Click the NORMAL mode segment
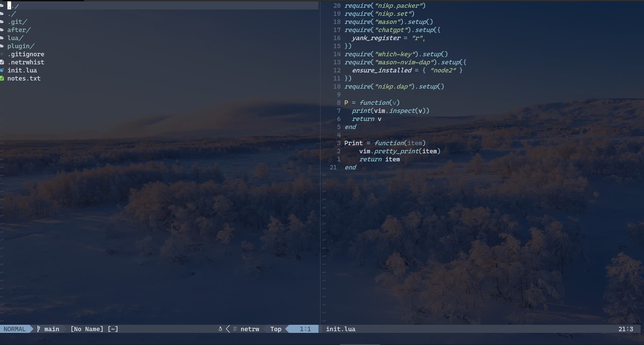Screen dimensions: 644x345 coord(14,329)
